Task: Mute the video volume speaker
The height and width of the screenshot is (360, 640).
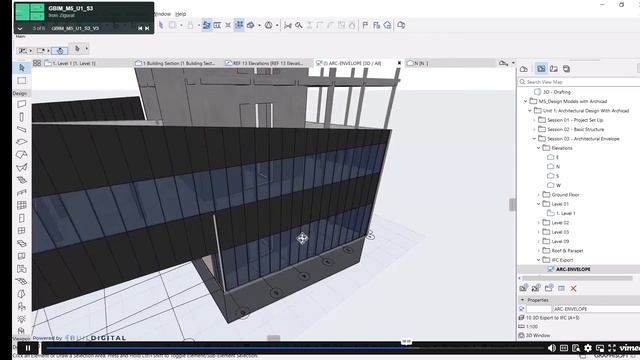Action: coord(551,348)
